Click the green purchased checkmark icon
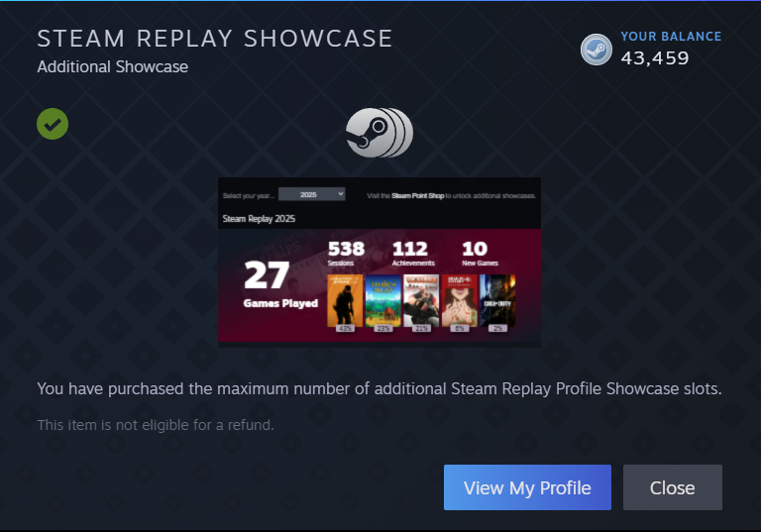Viewport: 761px width, 532px height. 53,124
